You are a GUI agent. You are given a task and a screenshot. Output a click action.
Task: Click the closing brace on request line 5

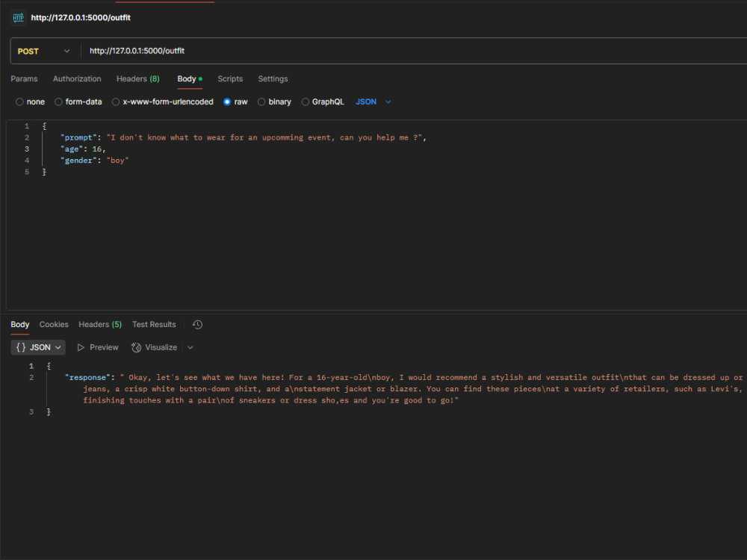click(44, 172)
